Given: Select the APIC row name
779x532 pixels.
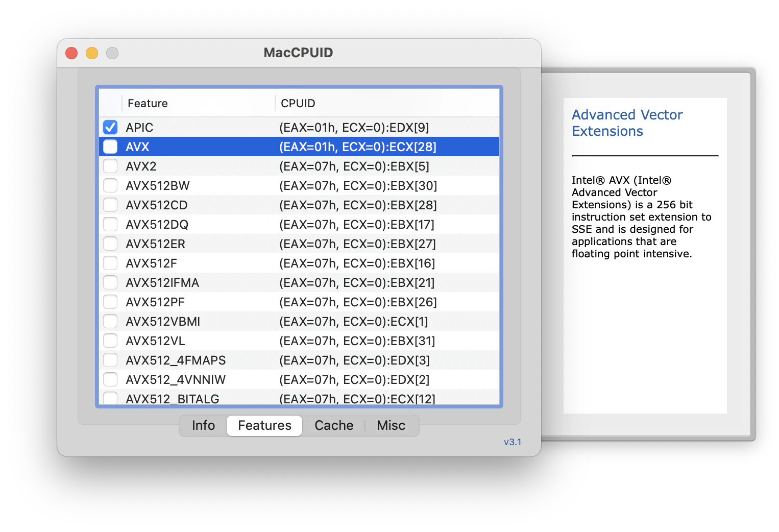Looking at the screenshot, I should click(x=139, y=128).
